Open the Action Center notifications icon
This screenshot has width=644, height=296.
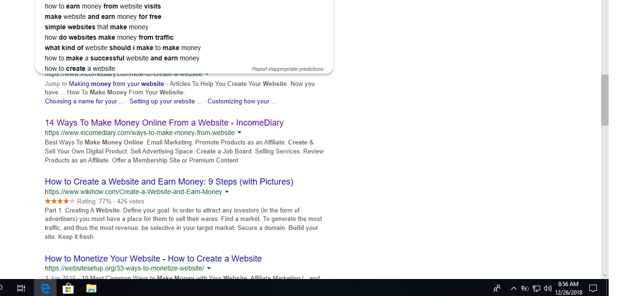[x=594, y=288]
